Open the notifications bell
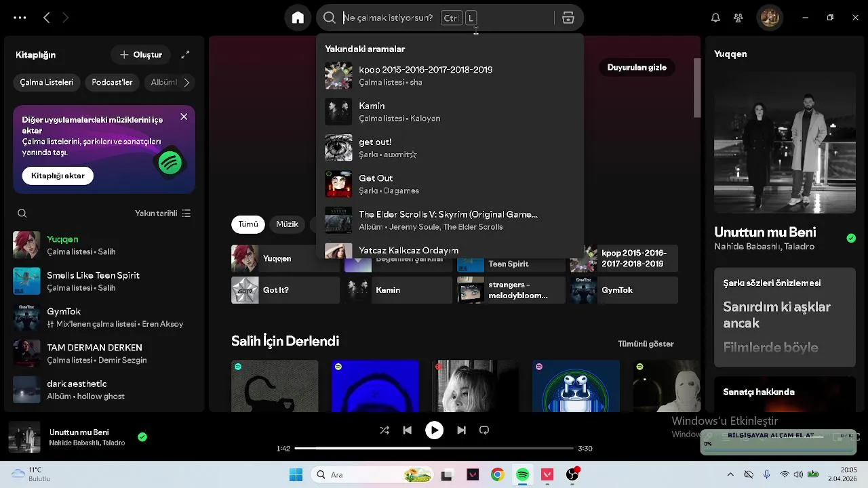 (715, 18)
